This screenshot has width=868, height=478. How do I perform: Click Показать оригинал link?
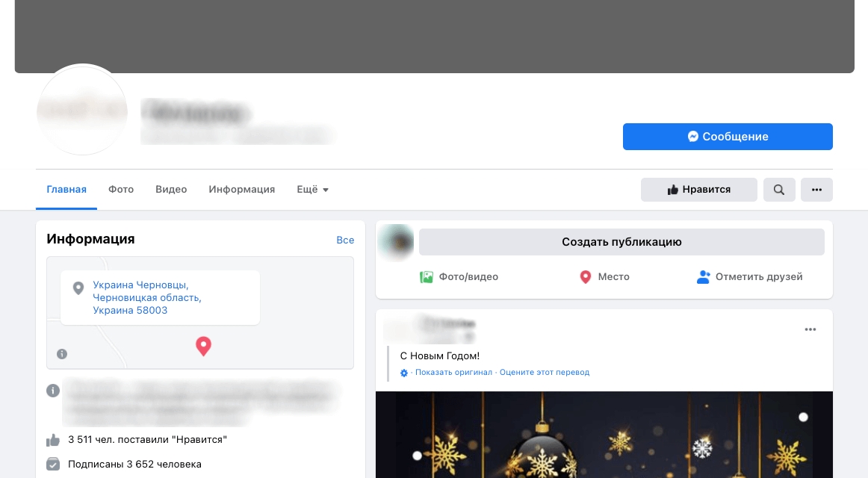point(453,373)
